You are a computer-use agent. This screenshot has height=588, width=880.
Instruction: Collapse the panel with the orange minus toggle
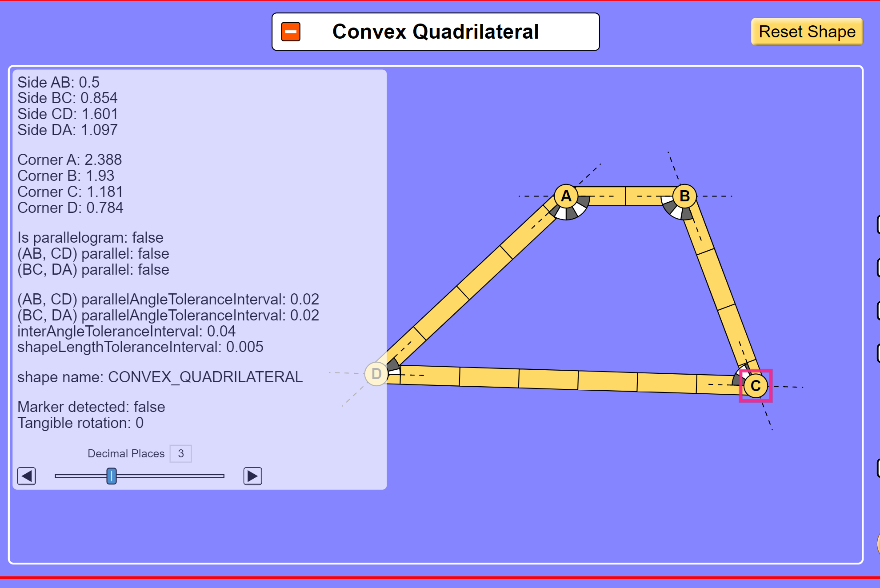291,31
